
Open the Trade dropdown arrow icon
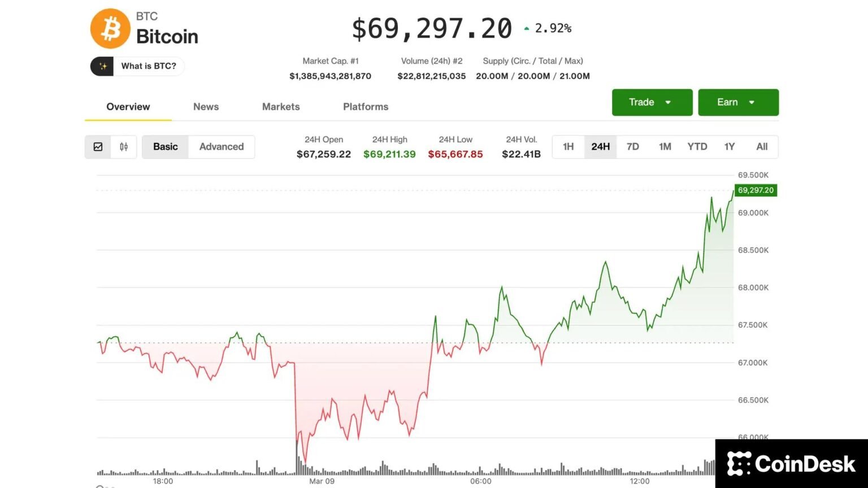(668, 102)
